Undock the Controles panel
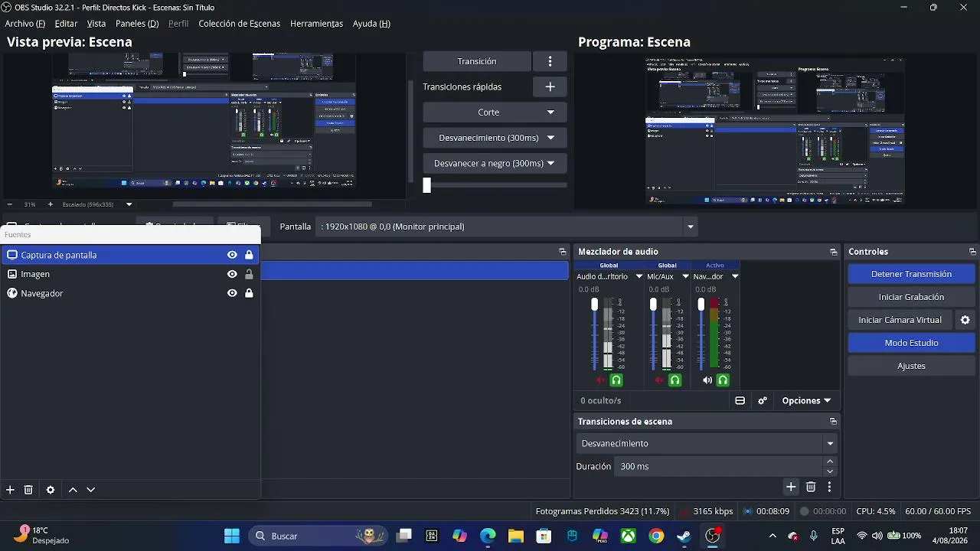Viewport: 980px width, 551px height. tap(972, 252)
